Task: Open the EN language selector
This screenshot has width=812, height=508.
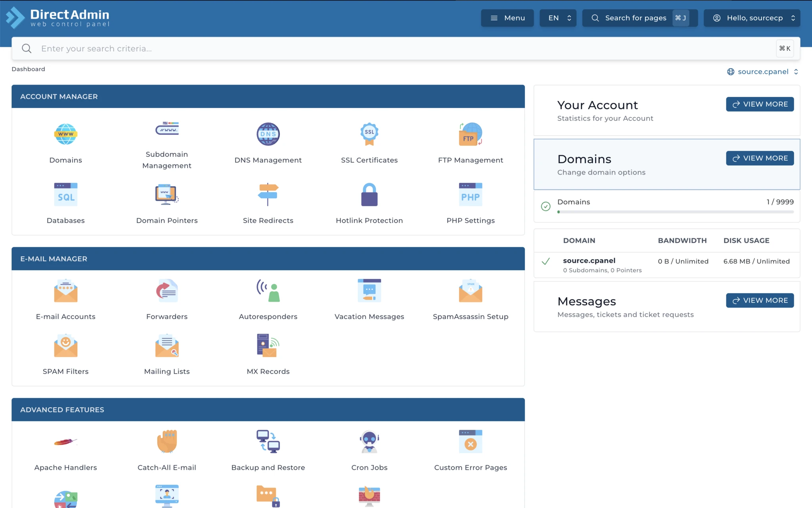Action: pyautogui.click(x=558, y=18)
